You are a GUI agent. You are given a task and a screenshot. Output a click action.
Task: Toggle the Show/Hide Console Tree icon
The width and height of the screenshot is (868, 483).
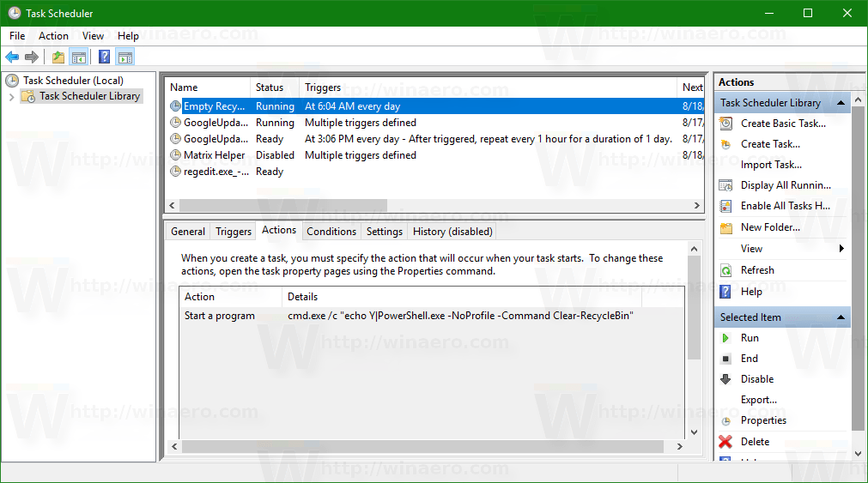pos(79,57)
